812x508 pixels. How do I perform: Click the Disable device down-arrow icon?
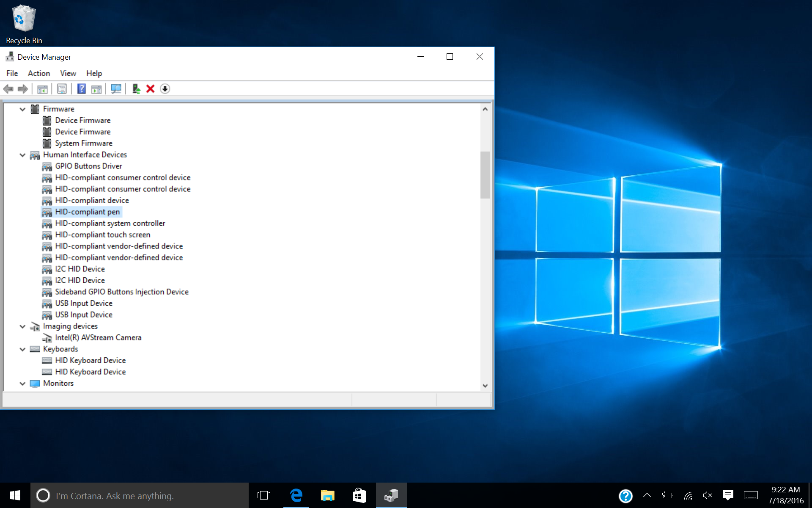(165, 89)
